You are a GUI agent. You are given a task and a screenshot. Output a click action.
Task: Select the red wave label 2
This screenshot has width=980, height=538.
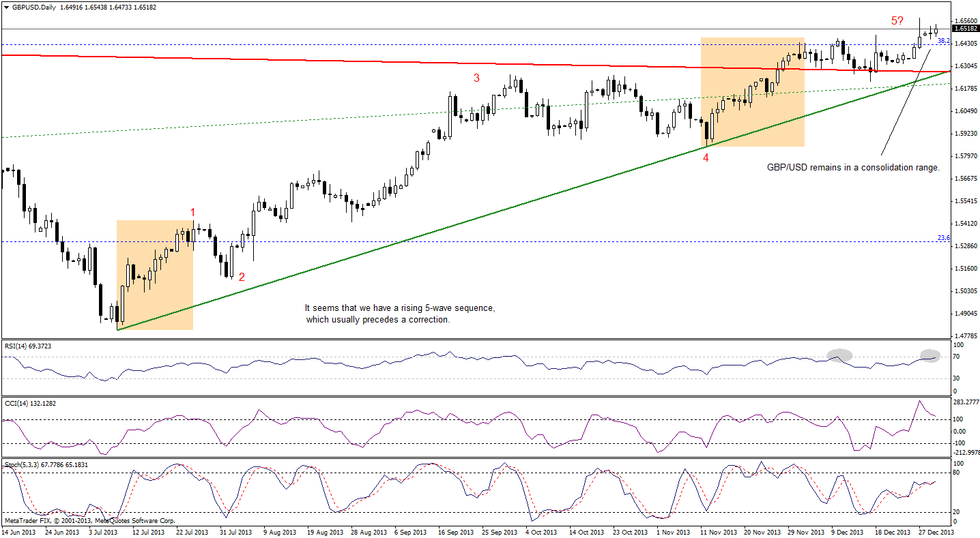coord(242,277)
